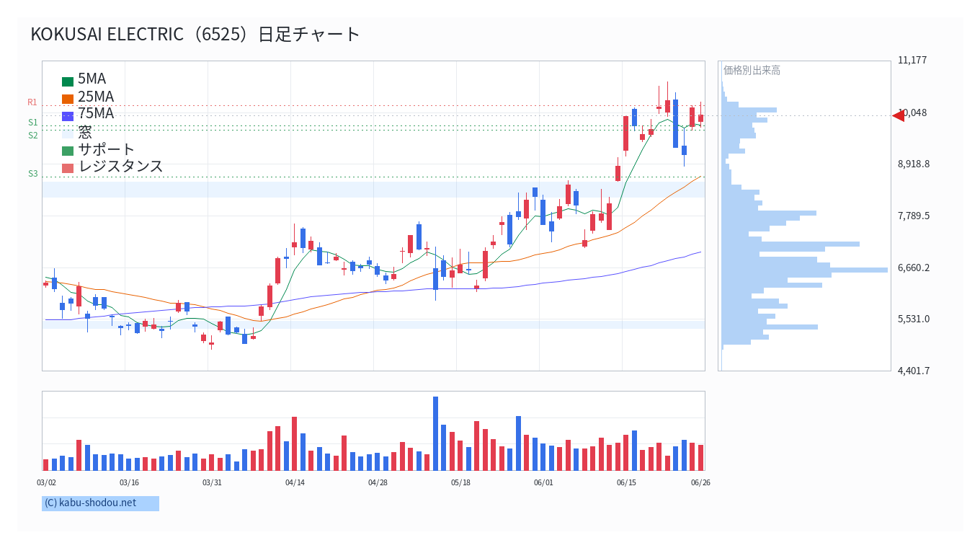This screenshot has width=980, height=548.
Task: Click the 8,918.8 price axis label
Action: coord(914,164)
